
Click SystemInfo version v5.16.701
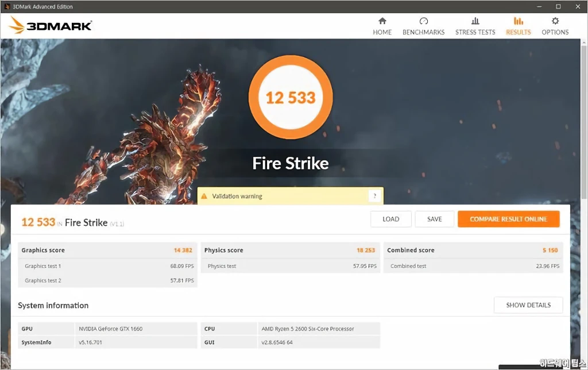[90, 342]
